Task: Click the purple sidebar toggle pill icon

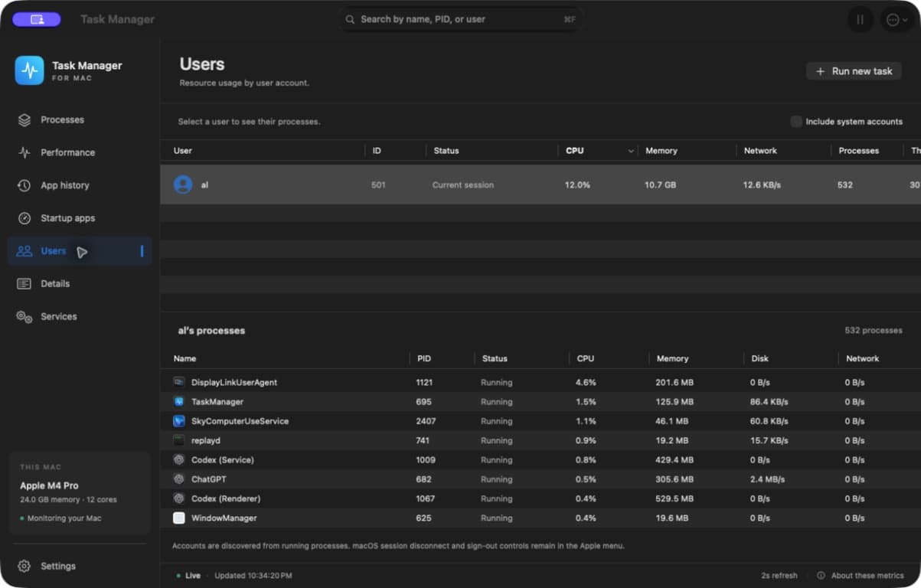Action: [x=37, y=19]
